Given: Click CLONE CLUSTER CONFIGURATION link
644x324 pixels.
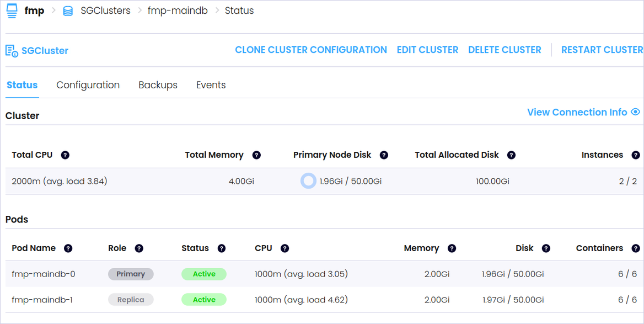Looking at the screenshot, I should click(x=311, y=50).
